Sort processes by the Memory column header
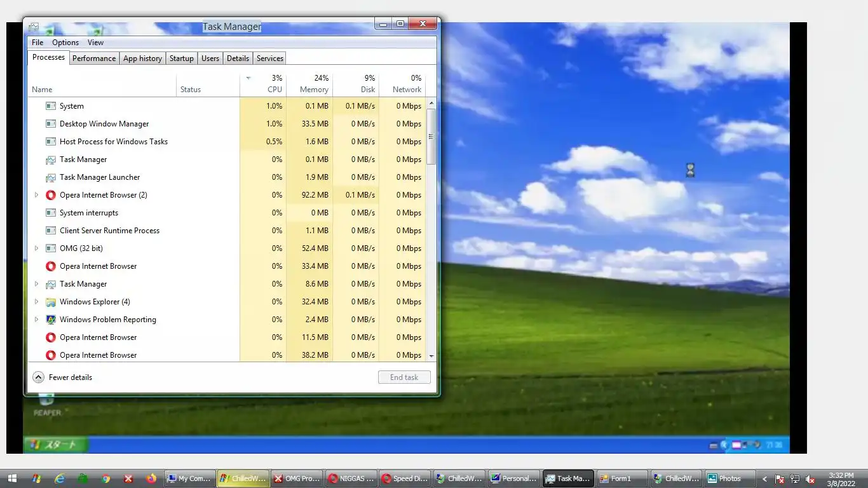 (x=309, y=84)
